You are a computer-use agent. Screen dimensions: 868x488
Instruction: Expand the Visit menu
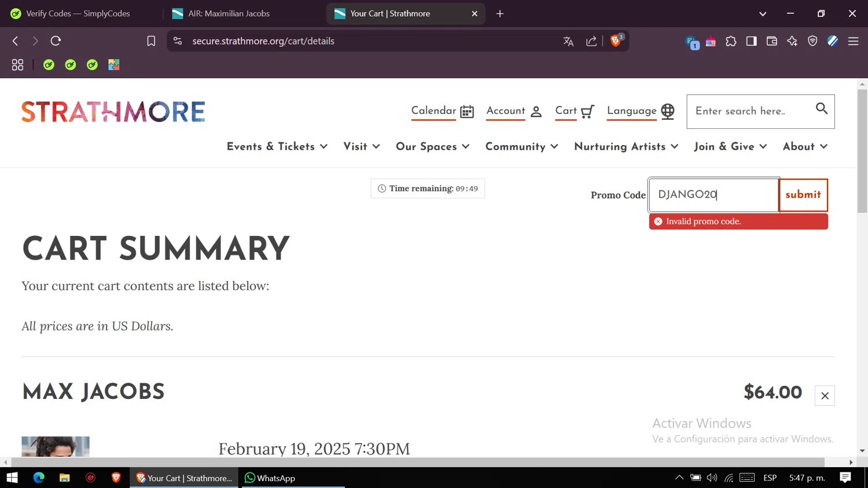pyautogui.click(x=362, y=147)
